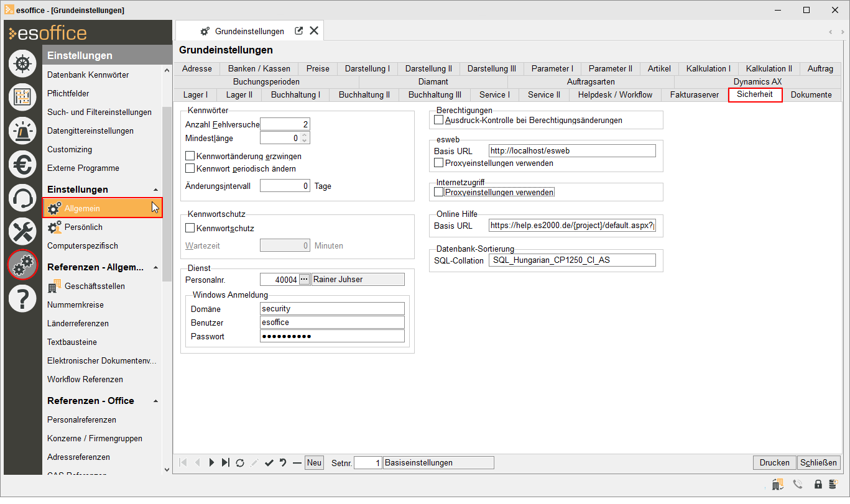850x504 pixels.
Task: Click the Domäne input field
Action: pyautogui.click(x=333, y=309)
